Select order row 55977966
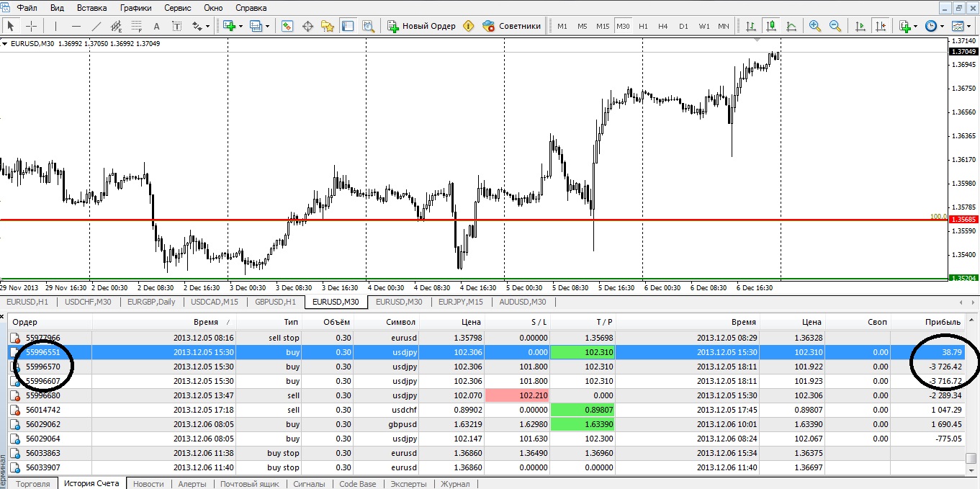Image resolution: width=980 pixels, height=489 pixels. coord(486,338)
